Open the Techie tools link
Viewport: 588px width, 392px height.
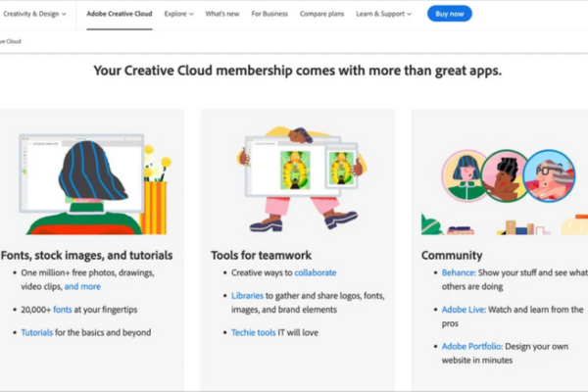[253, 333]
